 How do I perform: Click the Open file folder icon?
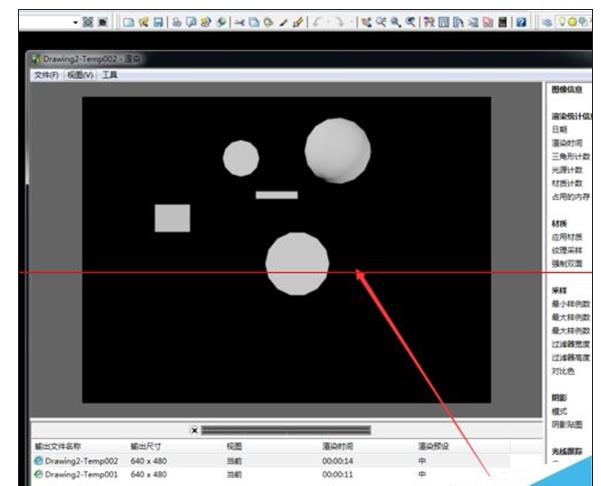click(143, 21)
